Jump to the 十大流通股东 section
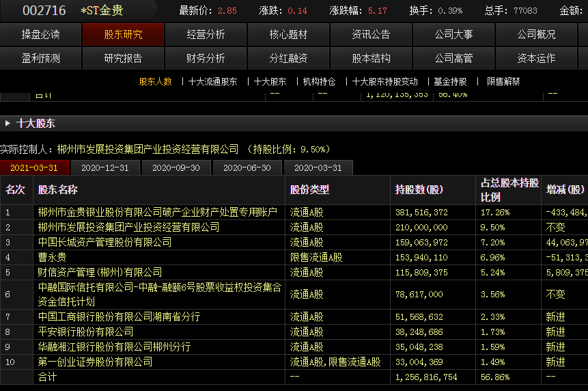 click(212, 81)
